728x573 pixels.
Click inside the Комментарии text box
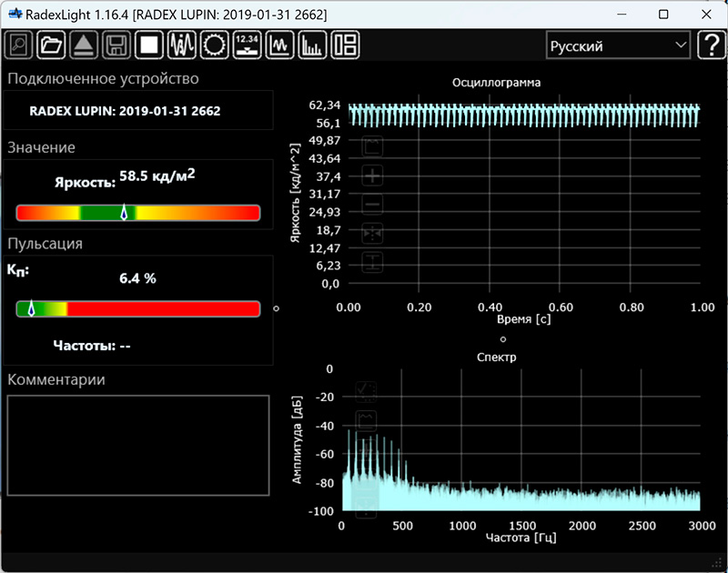[138, 445]
